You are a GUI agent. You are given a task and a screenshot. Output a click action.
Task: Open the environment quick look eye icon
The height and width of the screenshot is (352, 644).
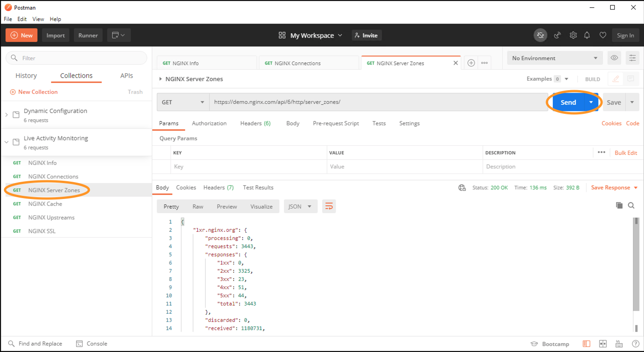pos(614,58)
